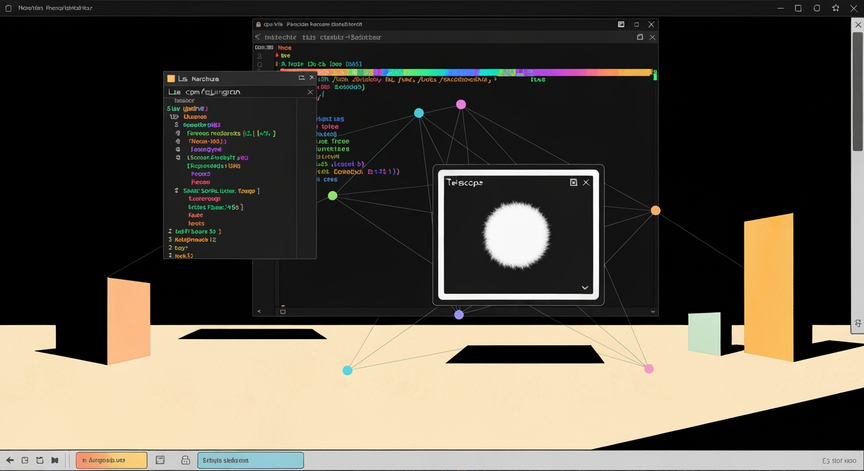Select the cyan graph node inside code window
The width and height of the screenshot is (864, 471).
419,113
